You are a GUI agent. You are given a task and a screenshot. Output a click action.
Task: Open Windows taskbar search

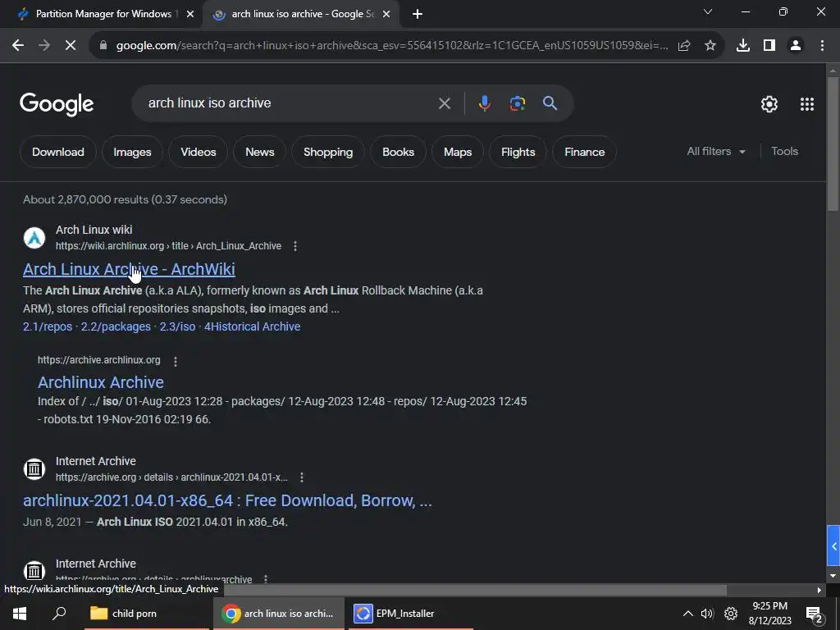pos(59,614)
